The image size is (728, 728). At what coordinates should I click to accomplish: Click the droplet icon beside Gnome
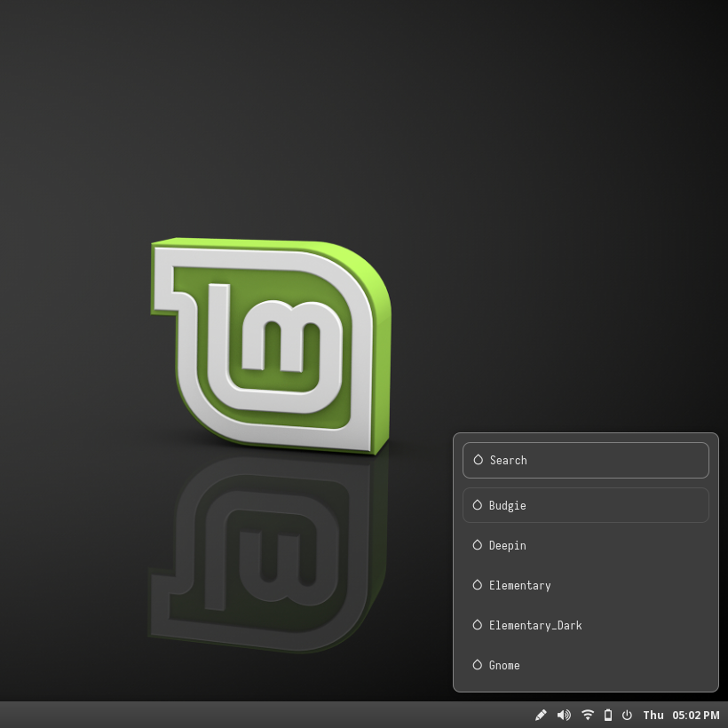pos(478,664)
